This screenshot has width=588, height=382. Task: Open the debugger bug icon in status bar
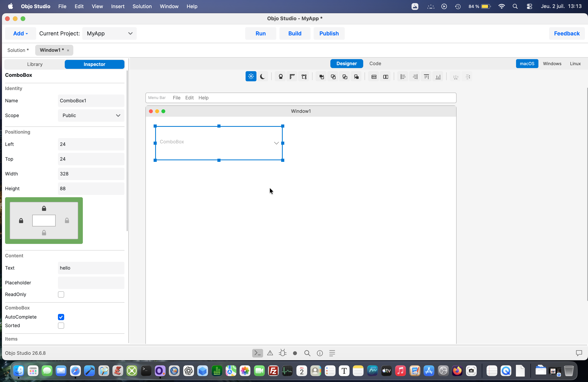tap(282, 353)
